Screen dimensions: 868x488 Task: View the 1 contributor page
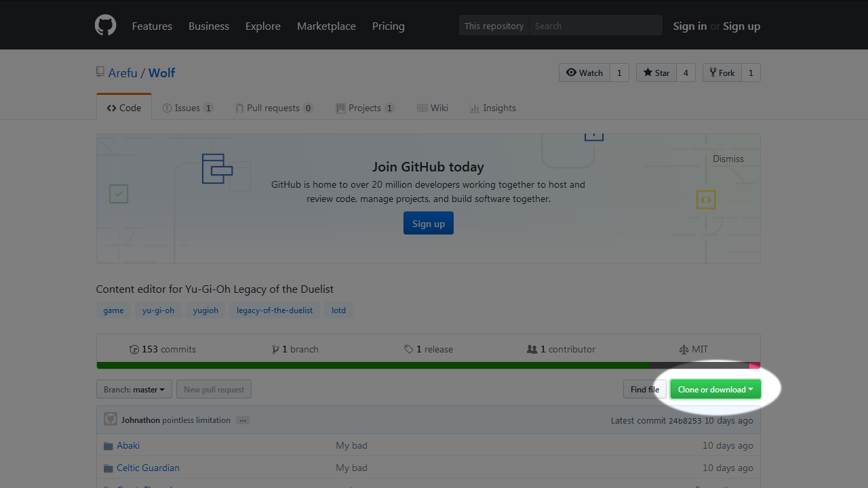tap(561, 349)
